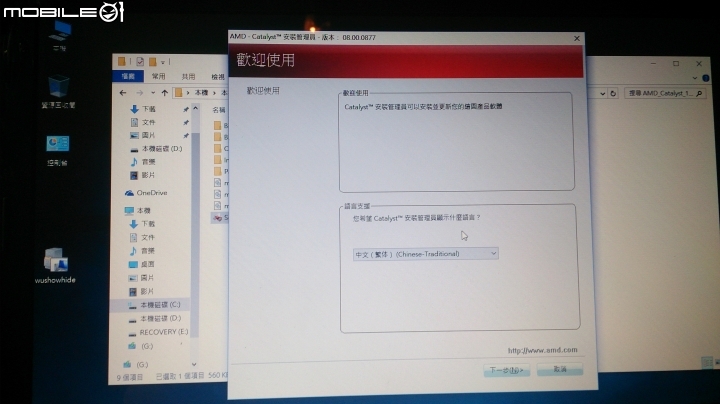Open http://www.amd.com link in installer
The height and width of the screenshot is (404, 720).
coord(542,350)
